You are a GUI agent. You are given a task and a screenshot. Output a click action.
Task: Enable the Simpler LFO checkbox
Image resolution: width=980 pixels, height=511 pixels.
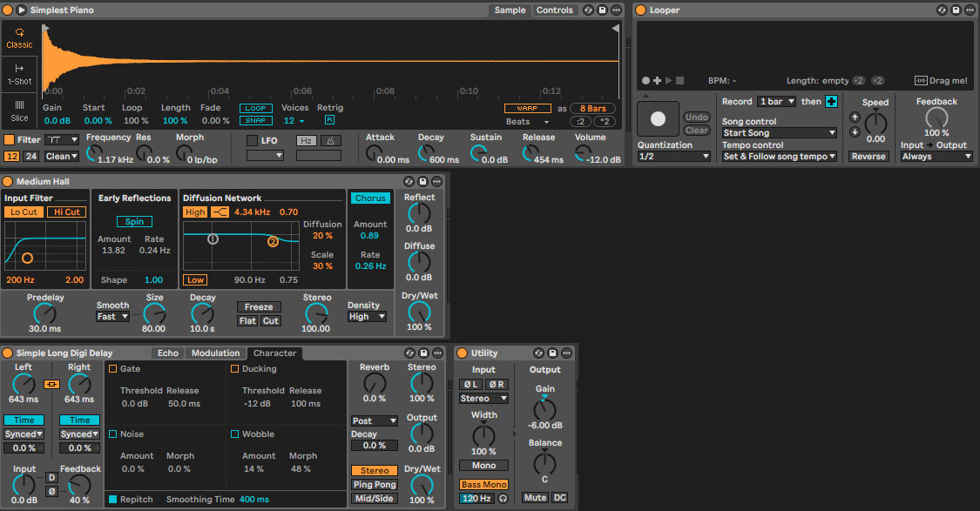[252, 140]
